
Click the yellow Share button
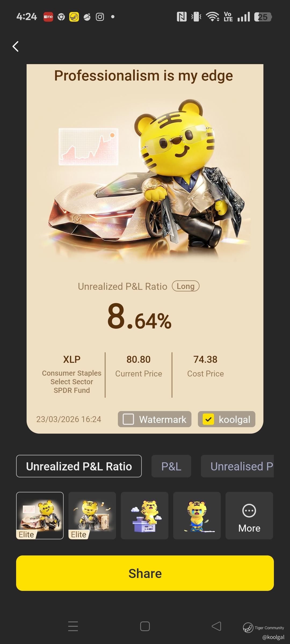click(145, 573)
